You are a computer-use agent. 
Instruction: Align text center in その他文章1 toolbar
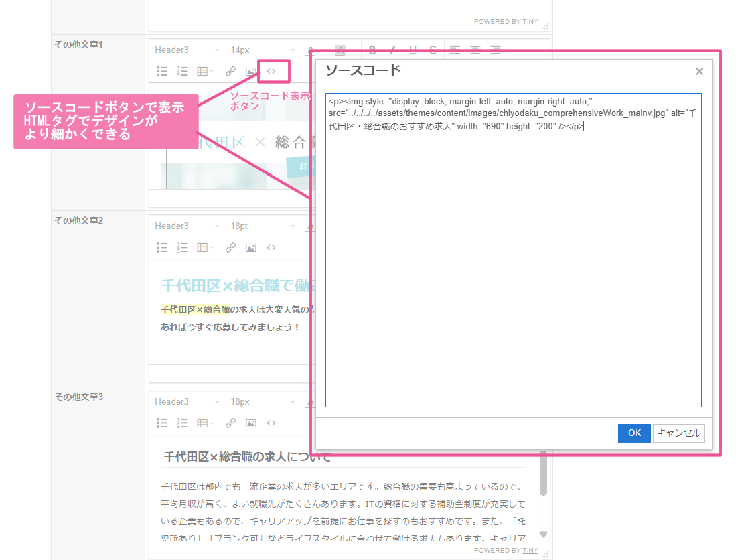click(475, 50)
